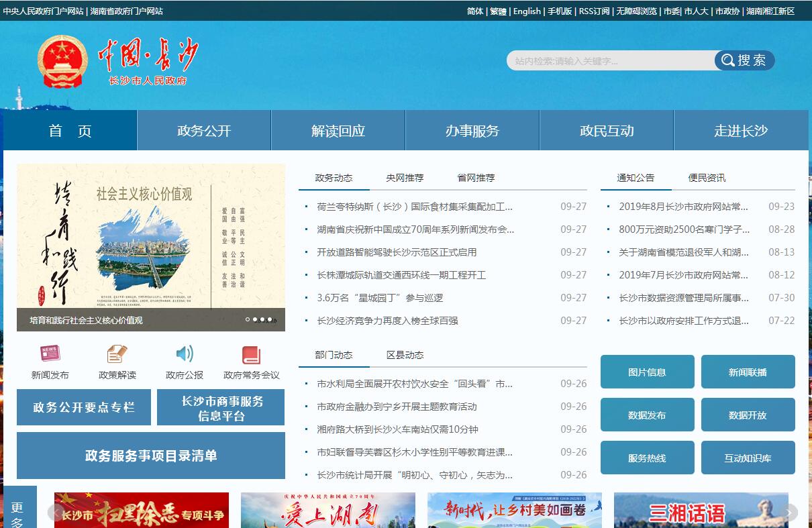The width and height of the screenshot is (812, 528).
Task: Click the site search input field
Action: 609,61
